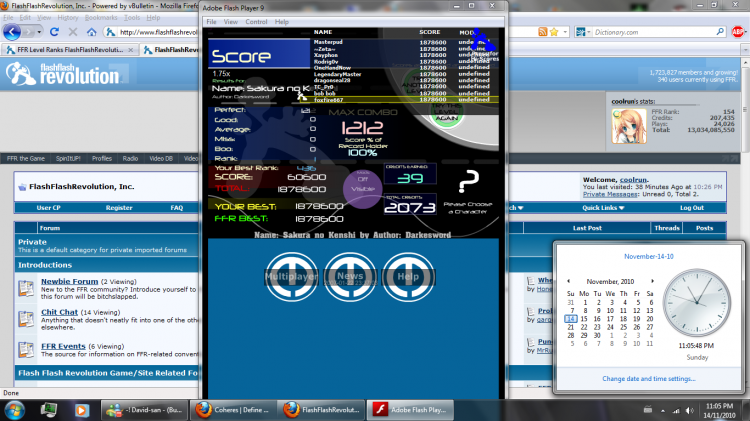This screenshot has height=421, width=750.
Task: Expand the RSS/bookmark bar dropdown arrow
Action: (565, 32)
